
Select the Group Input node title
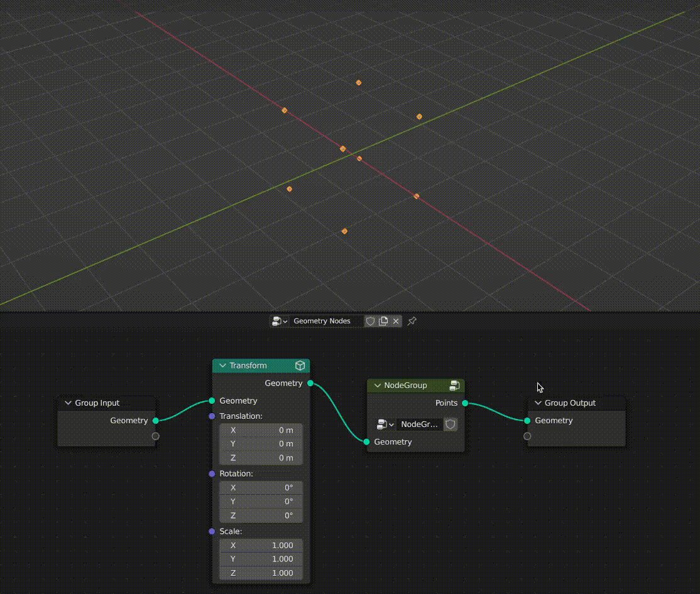pyautogui.click(x=97, y=403)
